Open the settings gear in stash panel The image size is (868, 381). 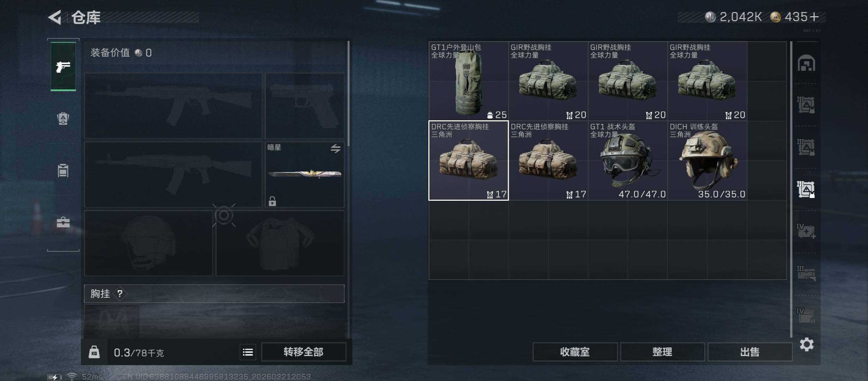807,344
